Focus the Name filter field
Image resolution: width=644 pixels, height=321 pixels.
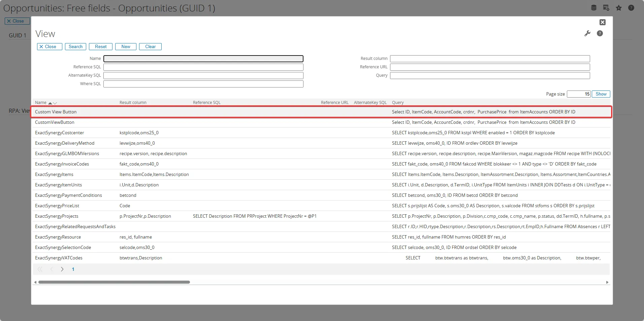tap(203, 59)
